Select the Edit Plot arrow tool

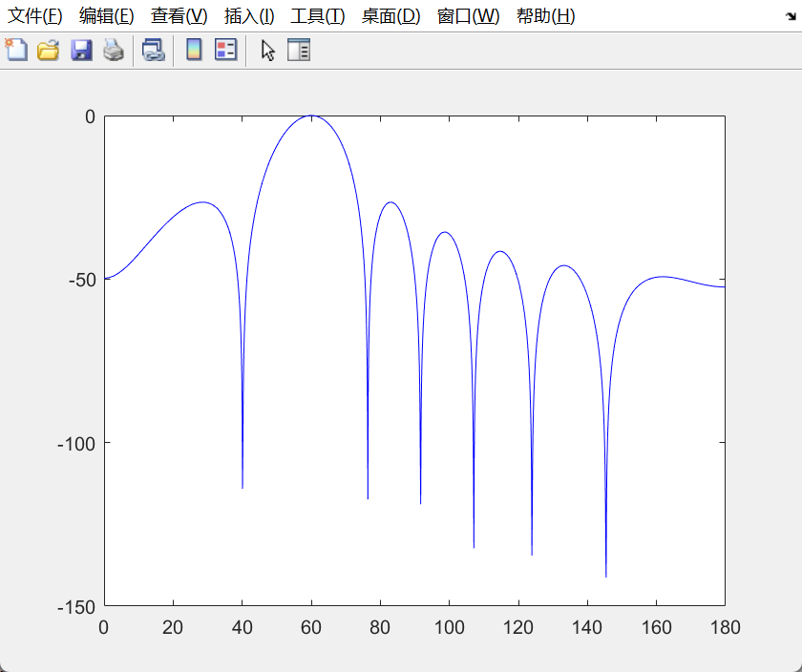tap(267, 51)
